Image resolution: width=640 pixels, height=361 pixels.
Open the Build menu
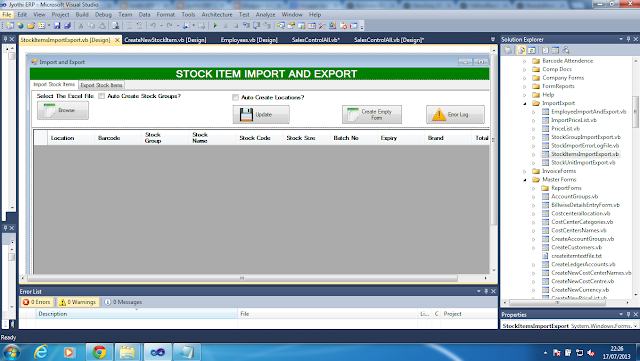(82, 14)
